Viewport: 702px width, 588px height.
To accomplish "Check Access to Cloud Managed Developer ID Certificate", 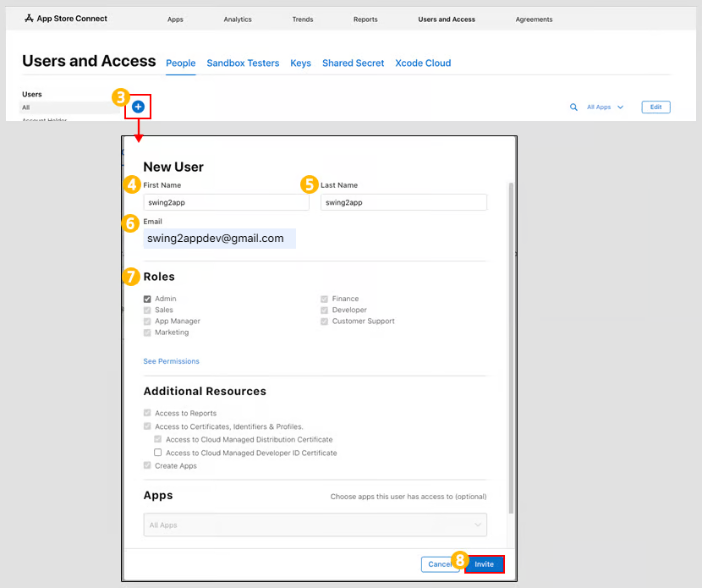I will pyautogui.click(x=158, y=453).
